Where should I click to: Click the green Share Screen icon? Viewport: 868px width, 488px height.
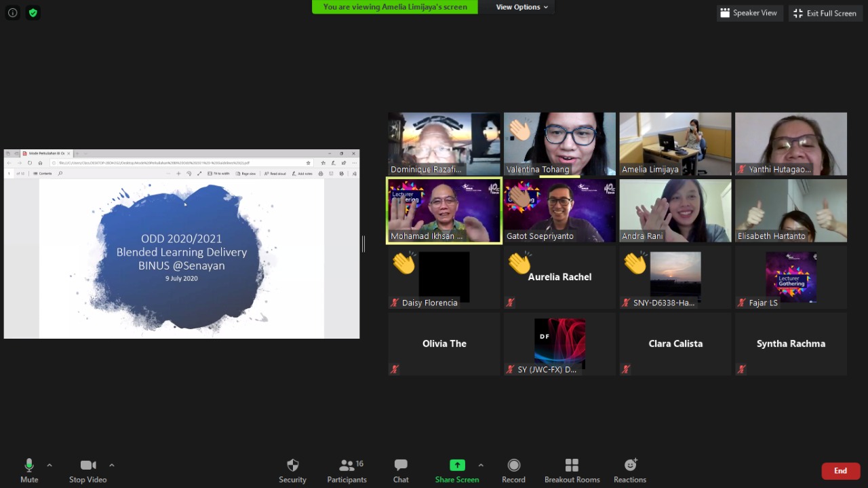pyautogui.click(x=457, y=466)
